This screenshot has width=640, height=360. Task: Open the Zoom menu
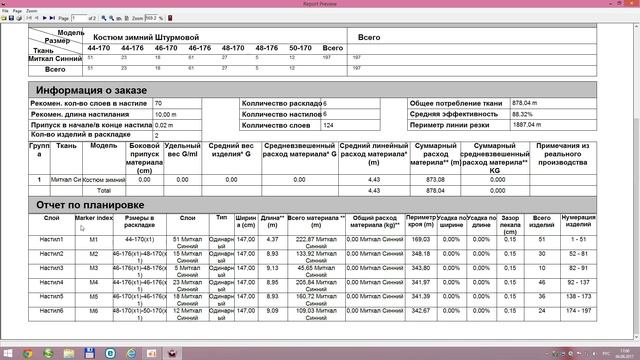(x=31, y=11)
